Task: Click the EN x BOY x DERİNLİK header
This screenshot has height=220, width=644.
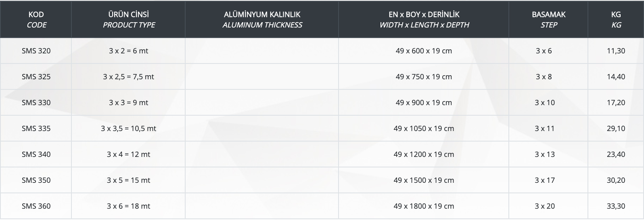Action: tap(424, 19)
